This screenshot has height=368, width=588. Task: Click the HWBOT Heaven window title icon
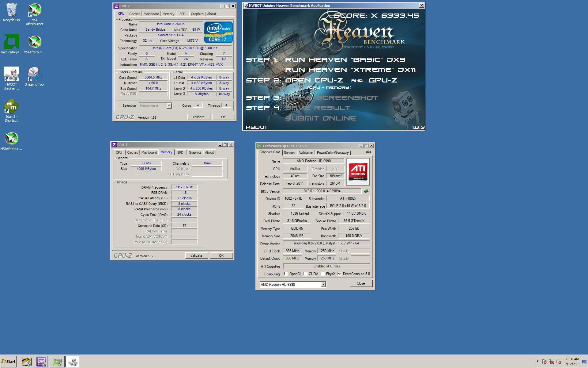point(246,6)
